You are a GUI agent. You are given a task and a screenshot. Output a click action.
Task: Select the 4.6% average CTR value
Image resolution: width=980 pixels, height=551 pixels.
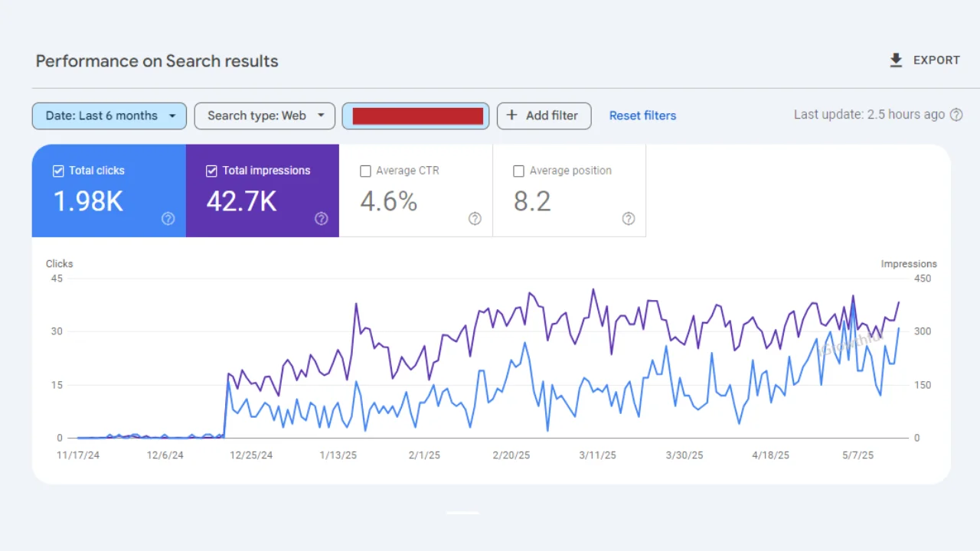coord(389,201)
